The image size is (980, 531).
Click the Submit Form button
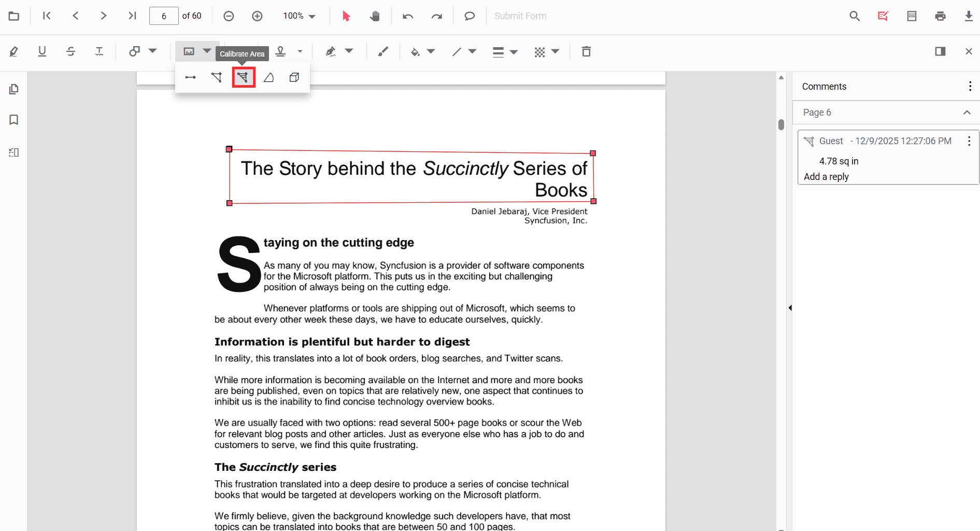pos(520,16)
